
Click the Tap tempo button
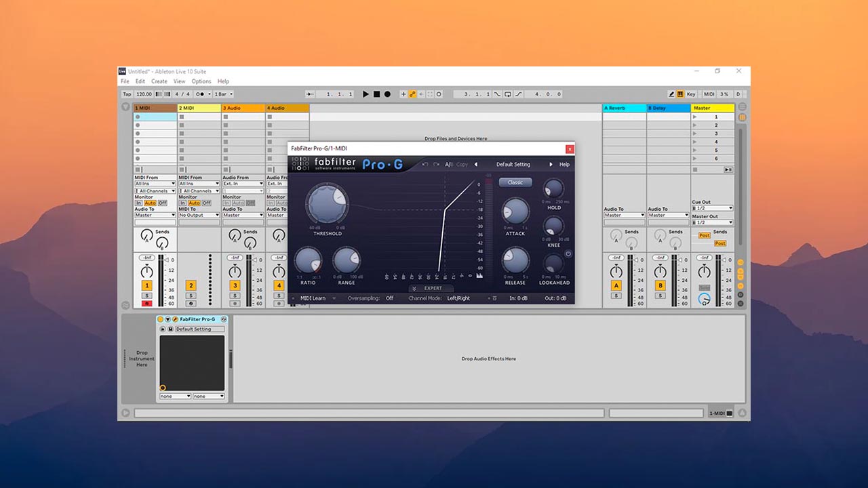point(127,94)
